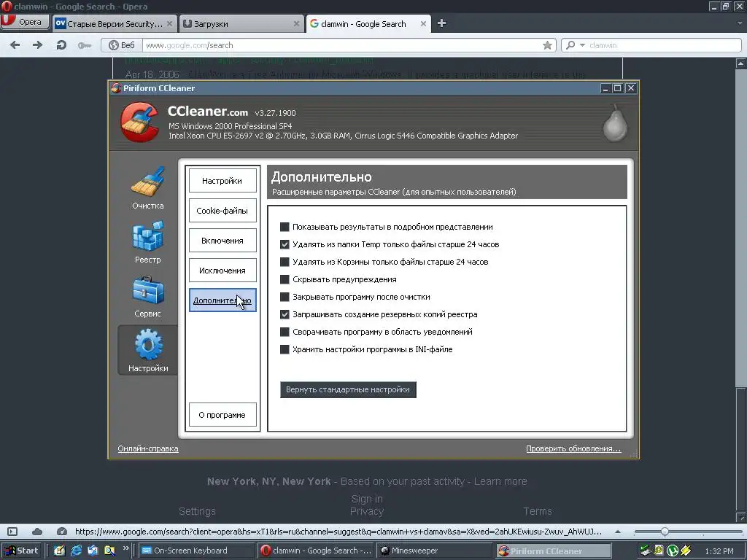
Task: Click the Outlook Express quick launch icon
Action: (93, 551)
